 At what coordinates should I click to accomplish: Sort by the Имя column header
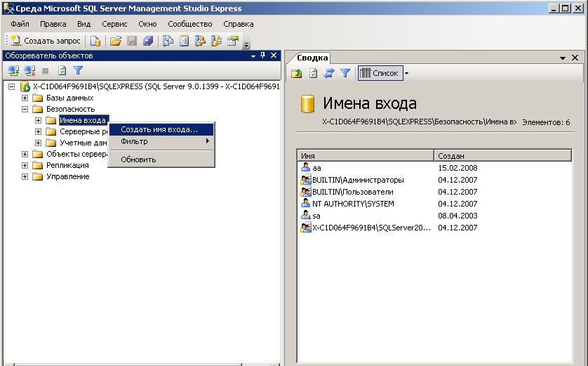click(x=366, y=155)
